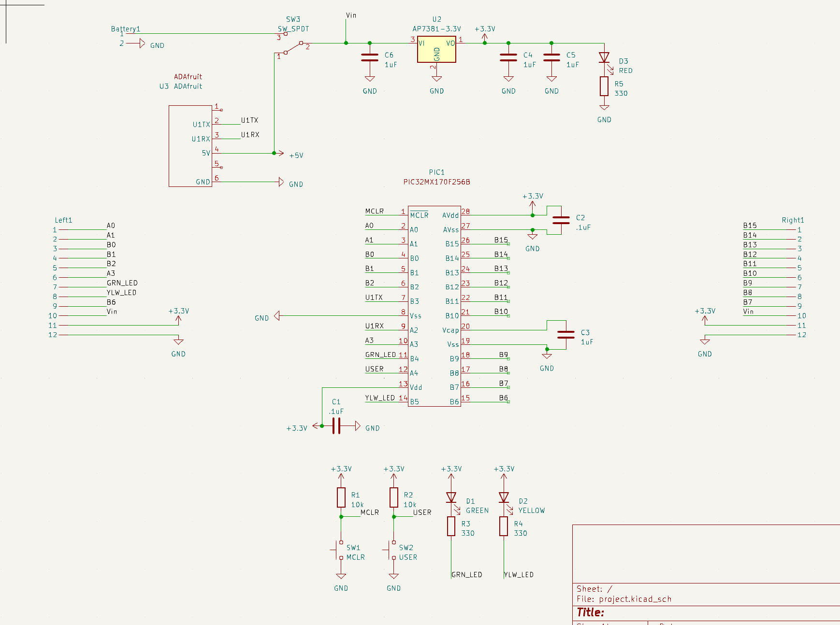Screen dimensions: 840x625
Task: Click the D3 RED value label
Action: click(x=626, y=71)
